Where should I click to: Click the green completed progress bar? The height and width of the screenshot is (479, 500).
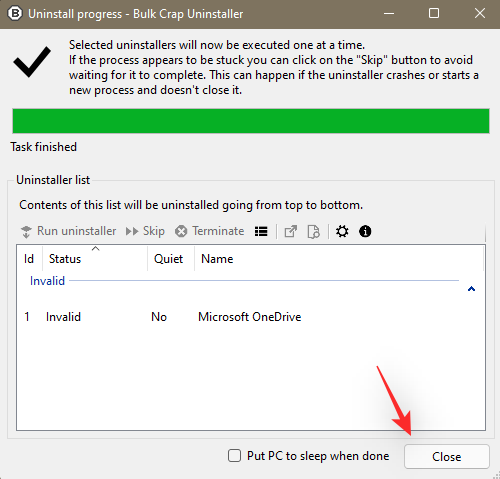coord(251,121)
